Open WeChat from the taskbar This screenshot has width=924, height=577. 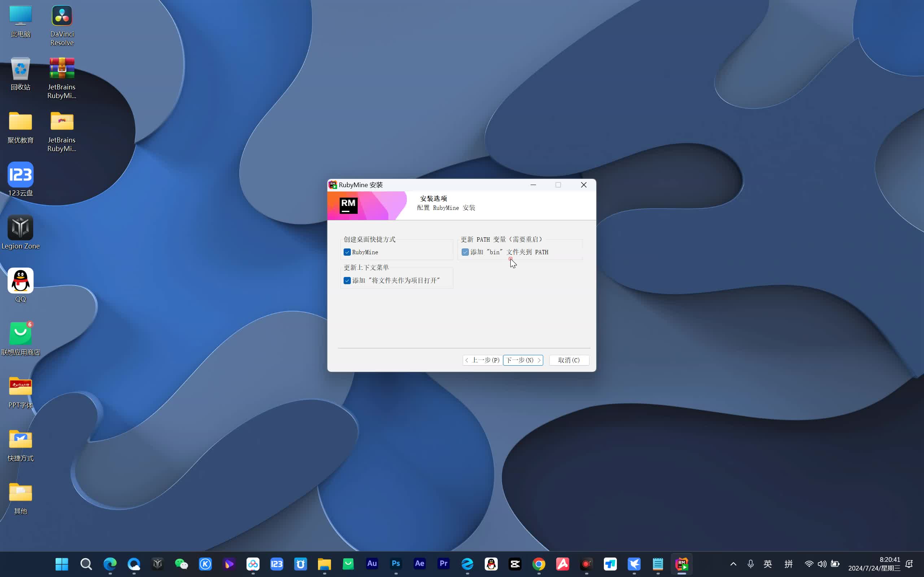tap(181, 564)
